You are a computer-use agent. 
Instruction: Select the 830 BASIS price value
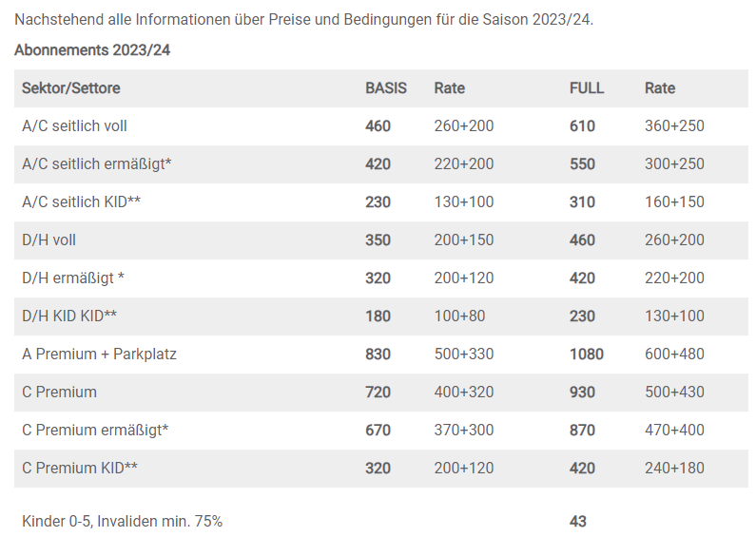click(x=378, y=355)
